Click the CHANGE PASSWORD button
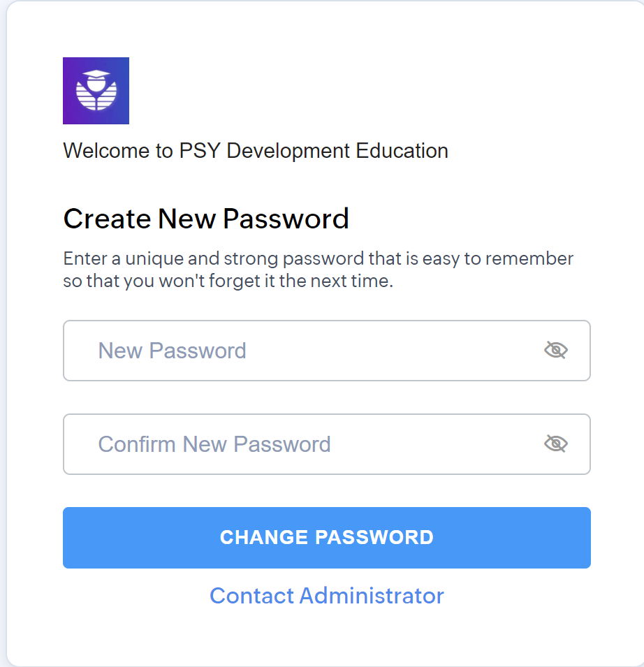This screenshot has height=667, width=644. pos(327,538)
